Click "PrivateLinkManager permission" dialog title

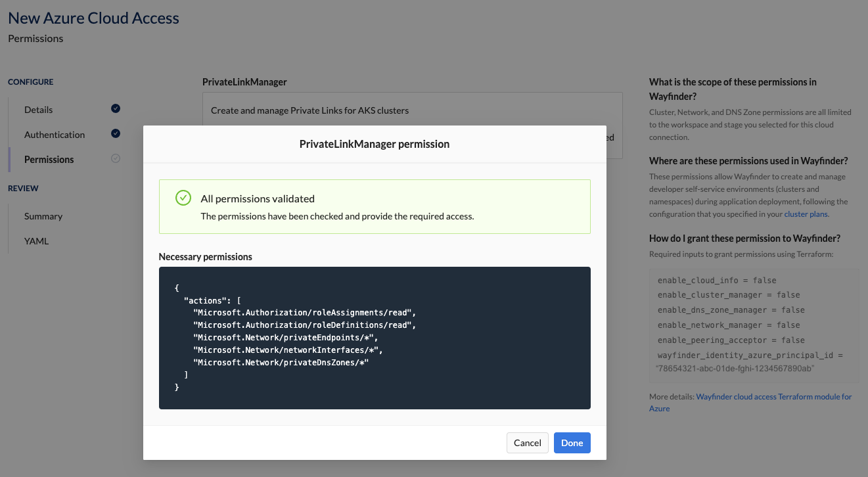[x=375, y=144]
